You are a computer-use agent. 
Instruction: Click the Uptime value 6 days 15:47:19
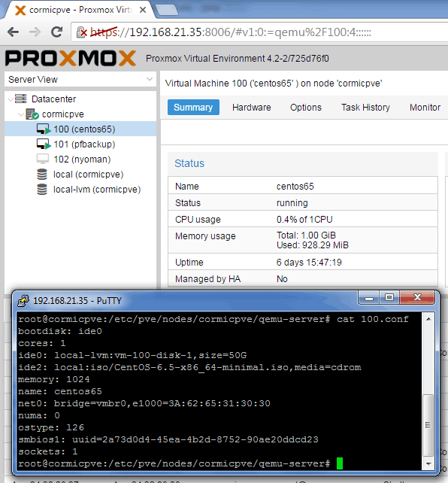309,263
